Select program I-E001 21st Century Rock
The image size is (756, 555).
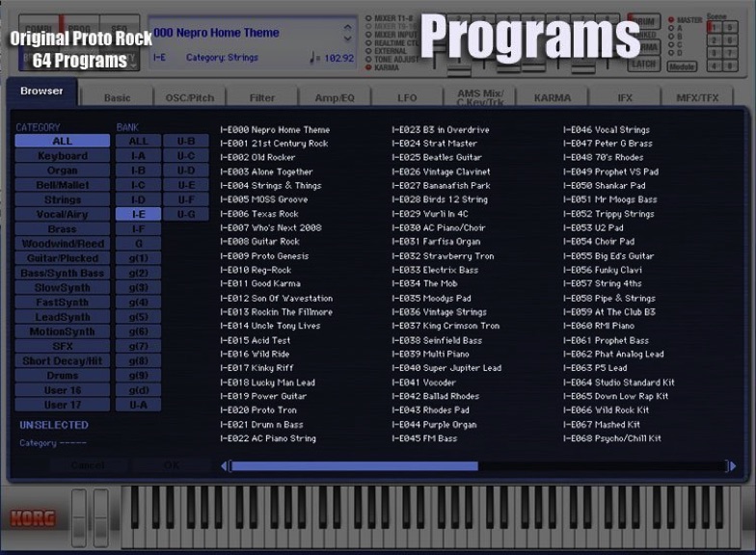274,144
